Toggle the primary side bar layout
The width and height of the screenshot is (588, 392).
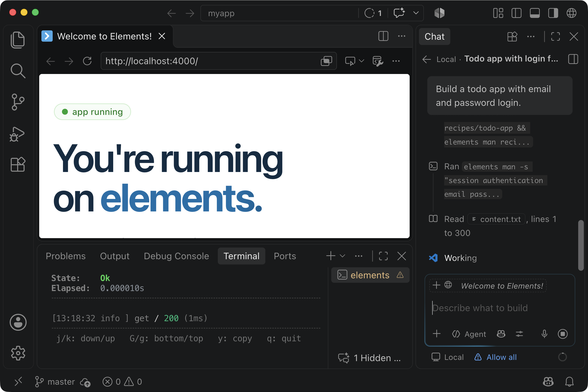(x=516, y=13)
